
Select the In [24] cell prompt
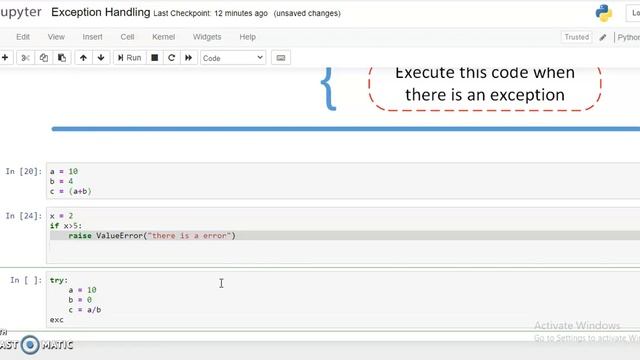[24, 216]
